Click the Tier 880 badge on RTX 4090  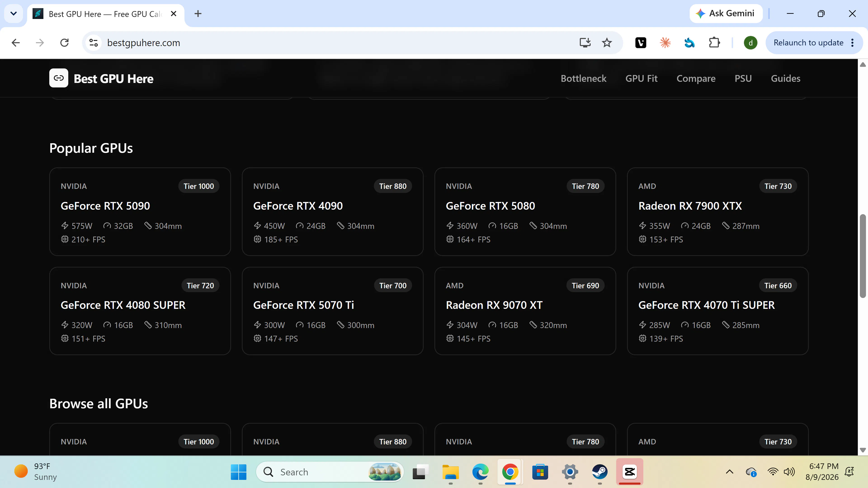[x=393, y=186]
